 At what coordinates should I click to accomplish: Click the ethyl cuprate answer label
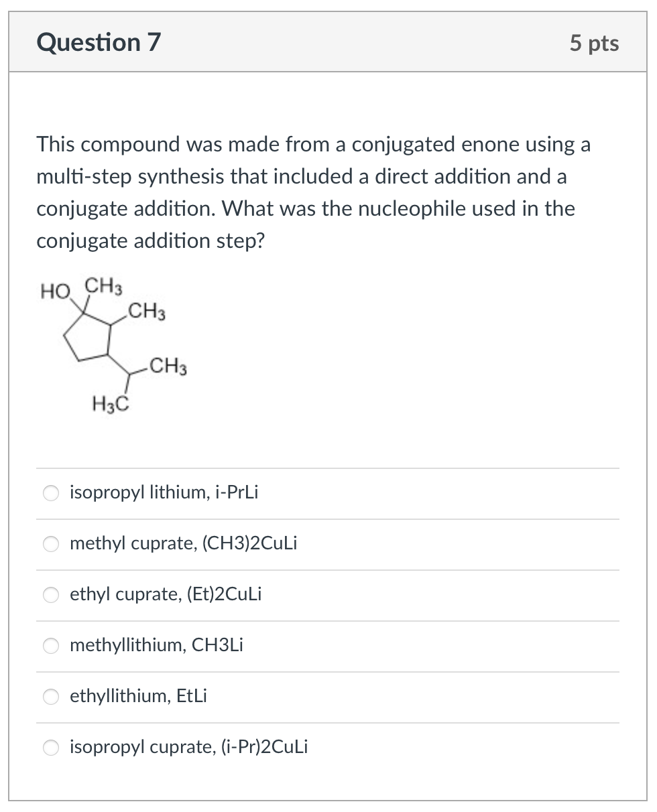pos(166,594)
